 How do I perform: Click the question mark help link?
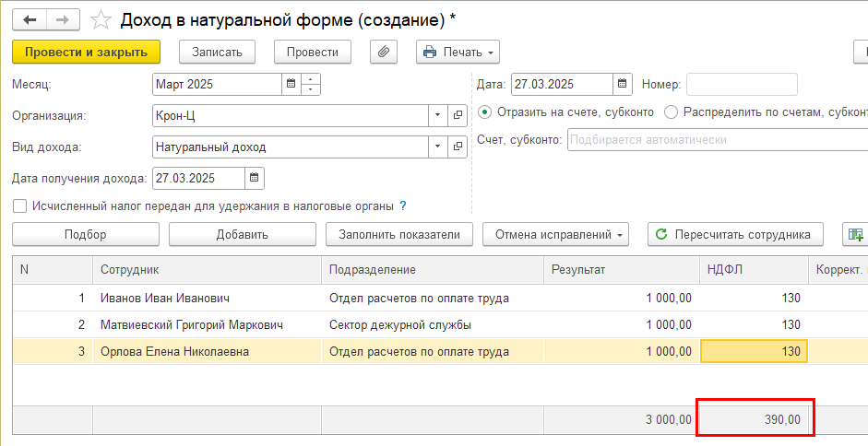(x=403, y=206)
